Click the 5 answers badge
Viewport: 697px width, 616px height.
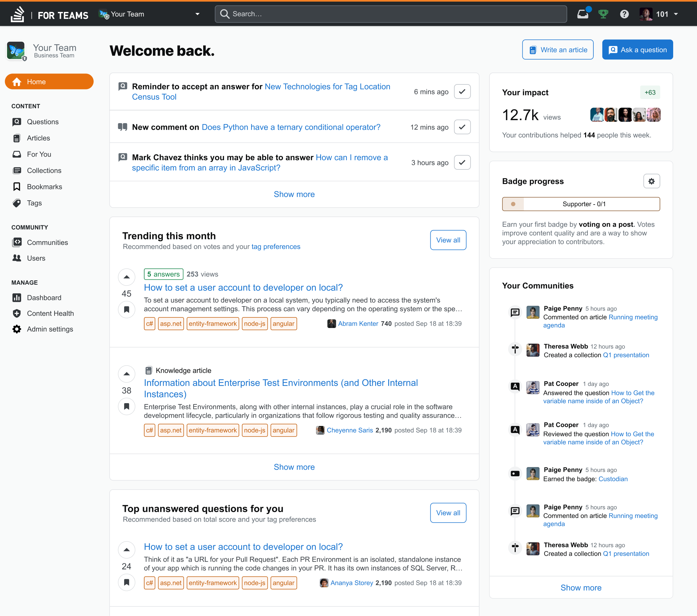[x=163, y=274]
